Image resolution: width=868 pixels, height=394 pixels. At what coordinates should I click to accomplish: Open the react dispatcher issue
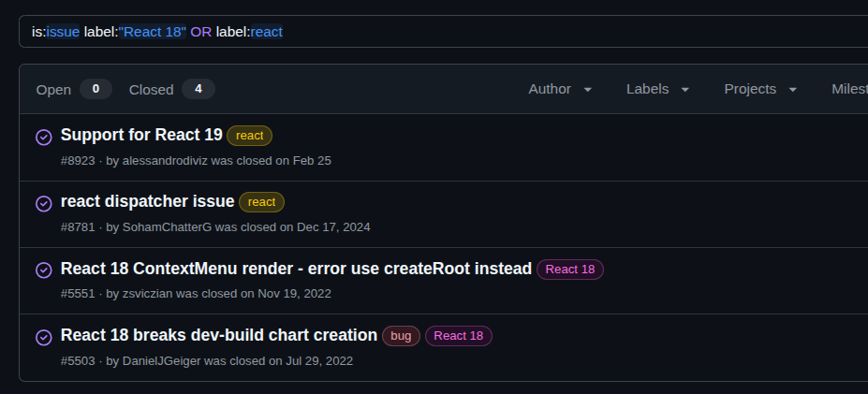pos(147,201)
